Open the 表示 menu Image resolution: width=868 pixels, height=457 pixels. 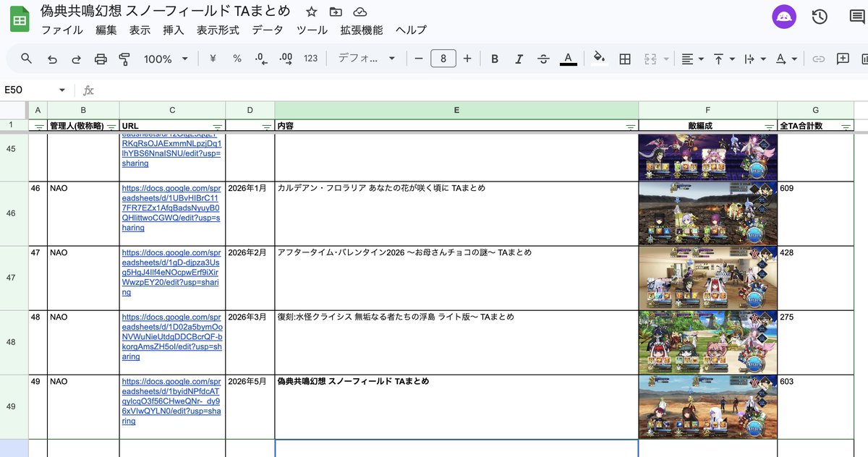click(140, 30)
